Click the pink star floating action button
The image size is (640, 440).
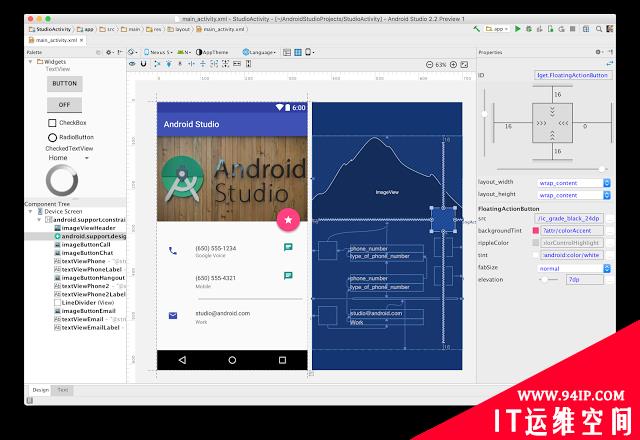pyautogui.click(x=288, y=220)
